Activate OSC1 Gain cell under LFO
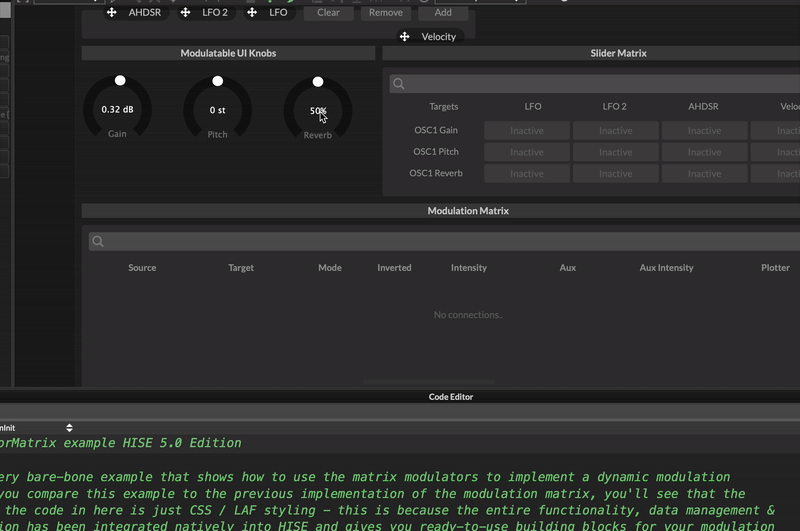Image resolution: width=800 pixels, height=531 pixels. pos(527,131)
